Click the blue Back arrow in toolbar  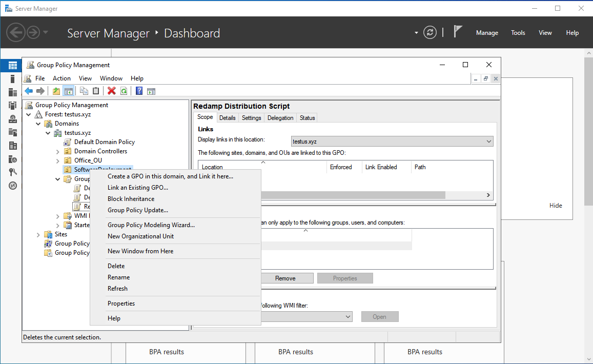point(29,91)
